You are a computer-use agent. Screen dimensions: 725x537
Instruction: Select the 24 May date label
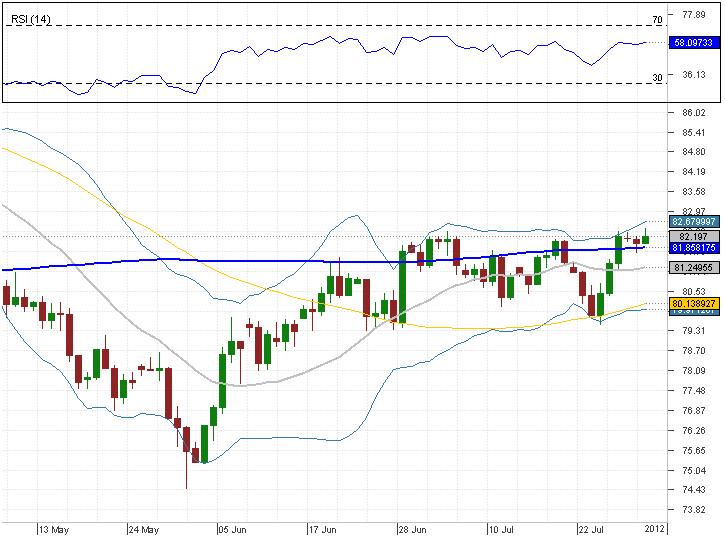point(144,528)
